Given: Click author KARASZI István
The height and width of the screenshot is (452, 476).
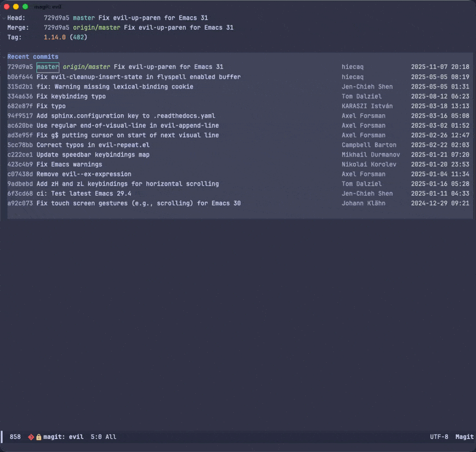Looking at the screenshot, I should (x=367, y=106).
